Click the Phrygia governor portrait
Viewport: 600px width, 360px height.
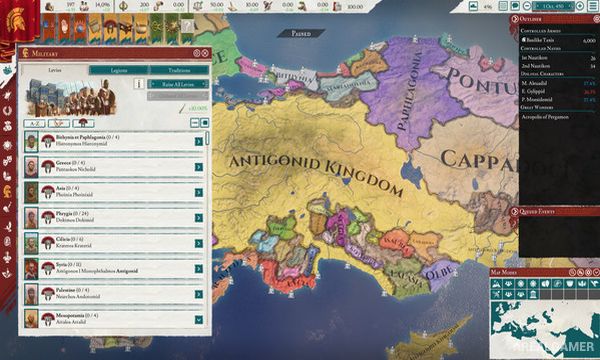pyautogui.click(x=31, y=218)
